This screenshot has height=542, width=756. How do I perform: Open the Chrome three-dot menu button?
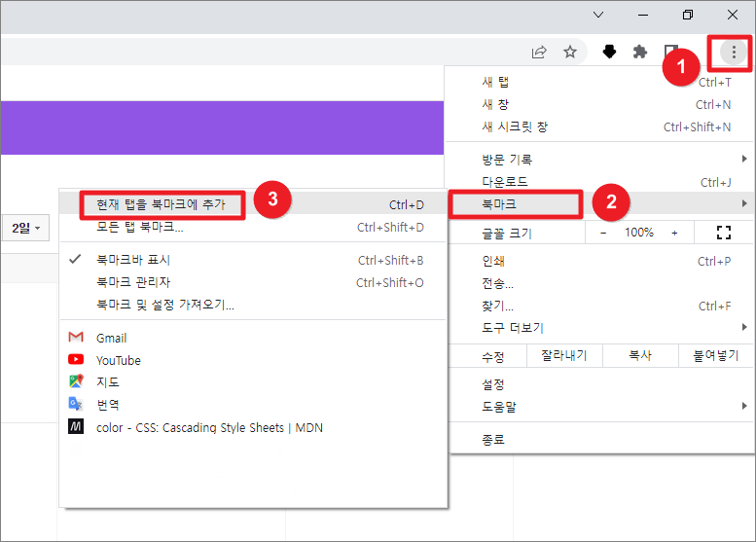pyautogui.click(x=734, y=52)
